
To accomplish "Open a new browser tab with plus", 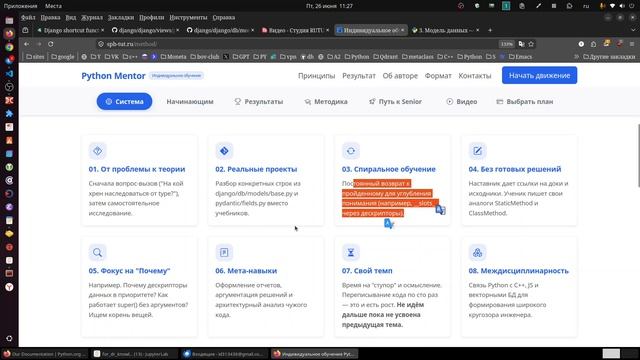I will click(x=490, y=30).
